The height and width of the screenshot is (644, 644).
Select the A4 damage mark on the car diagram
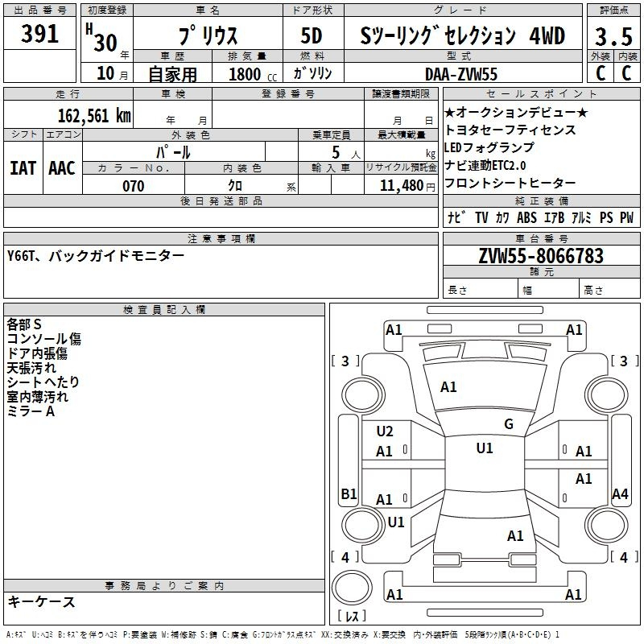pos(619,493)
